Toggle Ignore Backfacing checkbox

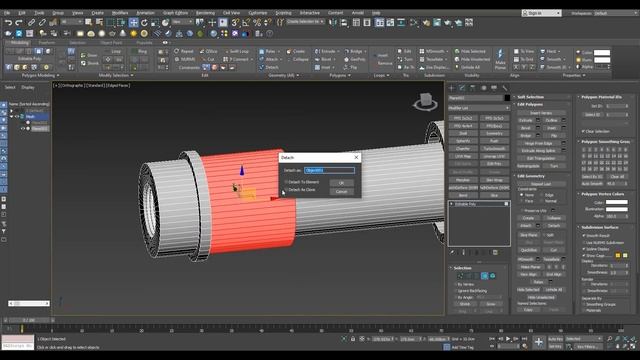click(456, 291)
